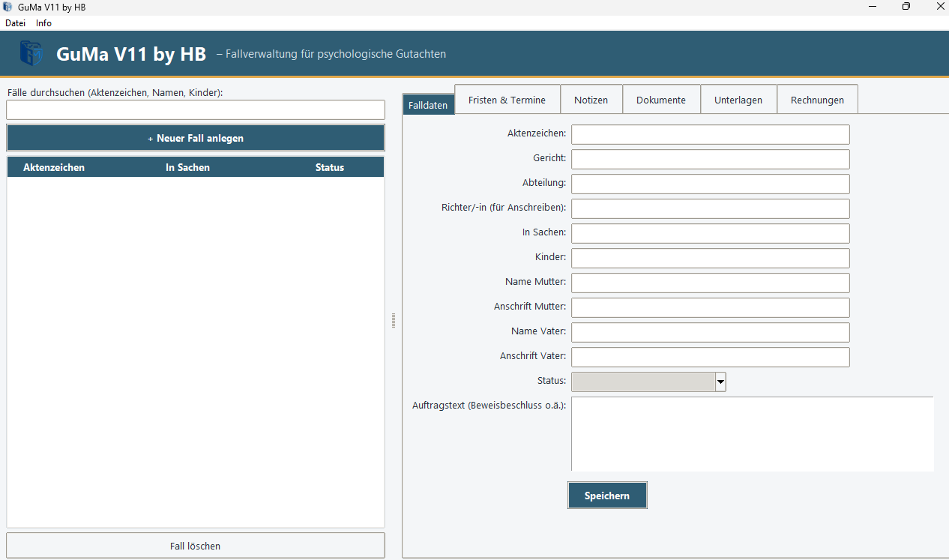
Task: Click the Neuer Fall anlegen button
Action: point(196,138)
